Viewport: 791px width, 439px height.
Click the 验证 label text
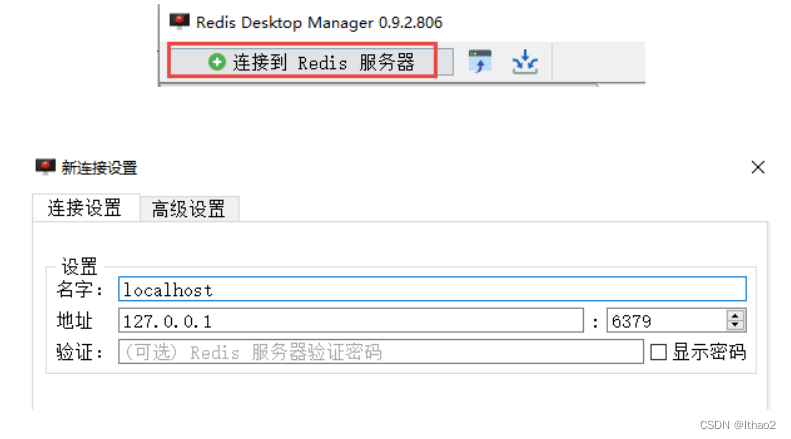pyautogui.click(x=79, y=352)
